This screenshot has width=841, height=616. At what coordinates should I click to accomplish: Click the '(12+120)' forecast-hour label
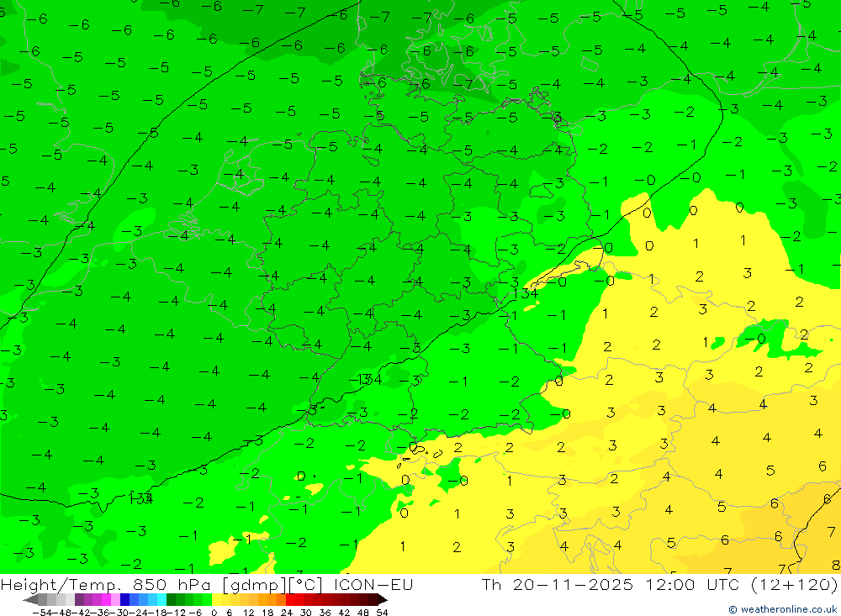click(794, 584)
